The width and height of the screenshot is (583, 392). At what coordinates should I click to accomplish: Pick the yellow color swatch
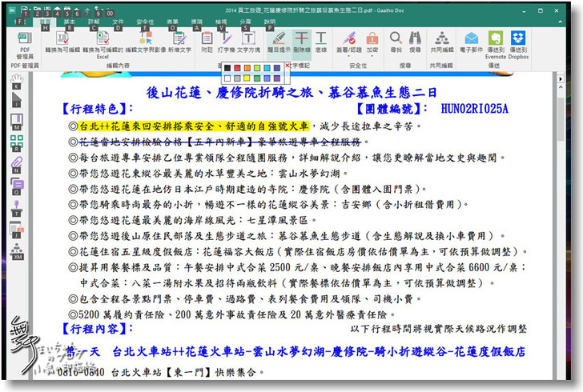(247, 78)
